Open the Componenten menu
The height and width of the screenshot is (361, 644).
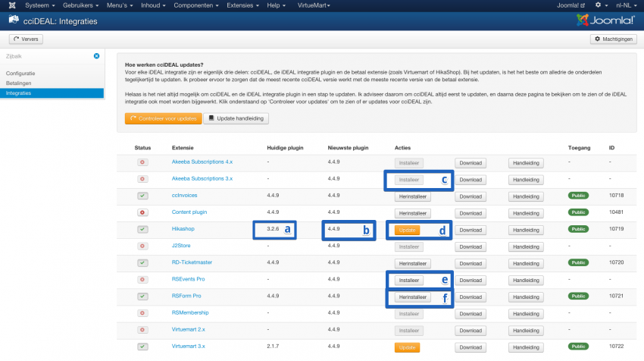pyautogui.click(x=196, y=5)
